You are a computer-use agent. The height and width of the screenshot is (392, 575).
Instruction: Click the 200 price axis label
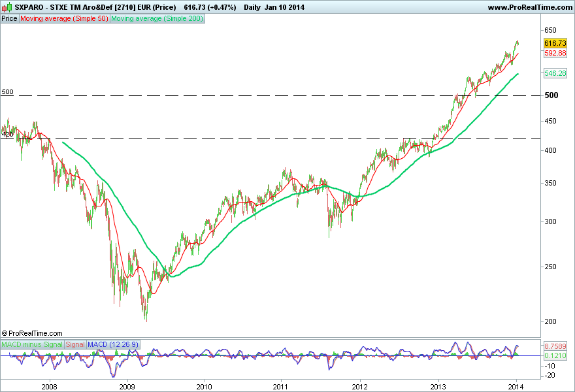tap(550, 321)
